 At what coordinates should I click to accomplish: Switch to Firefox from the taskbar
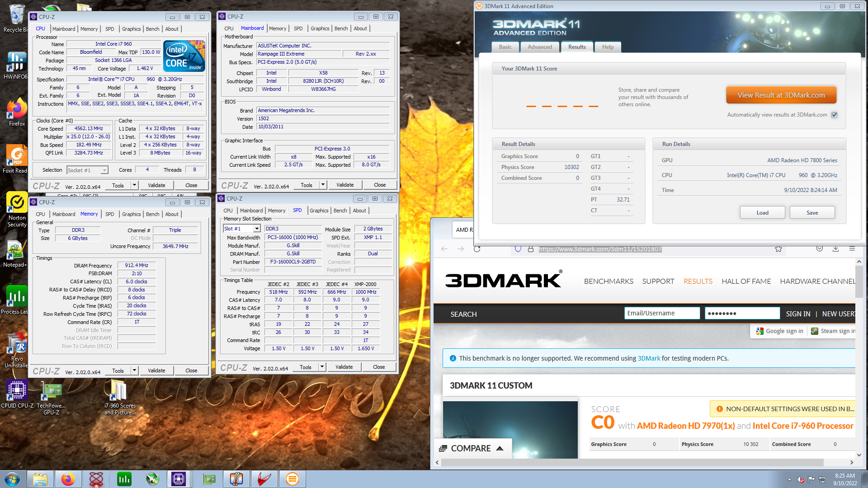tap(68, 479)
